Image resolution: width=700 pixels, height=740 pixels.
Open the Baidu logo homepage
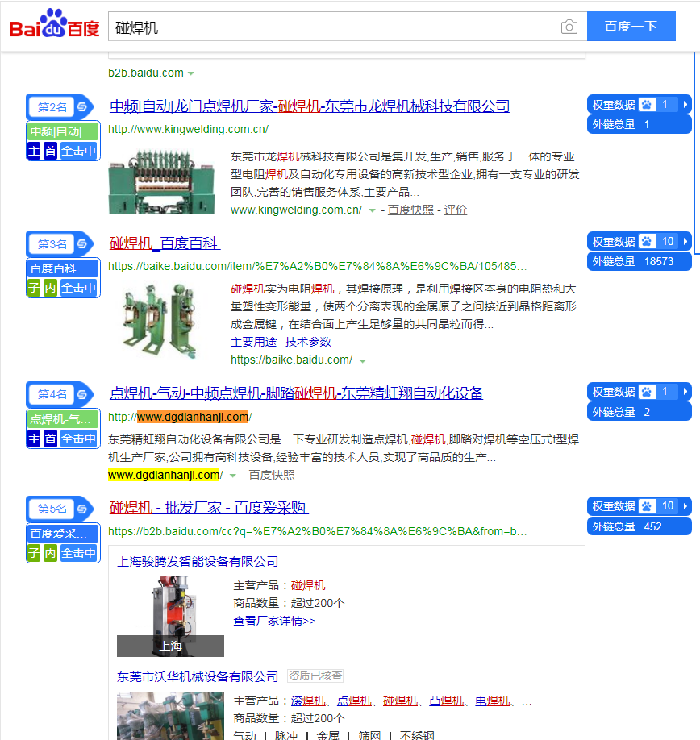point(54,23)
